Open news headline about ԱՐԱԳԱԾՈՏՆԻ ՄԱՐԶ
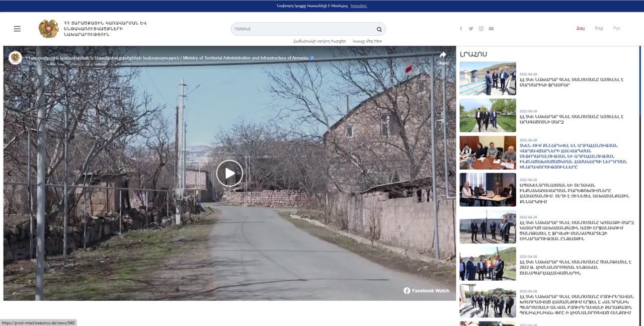The image size is (644, 326). tap(572, 119)
